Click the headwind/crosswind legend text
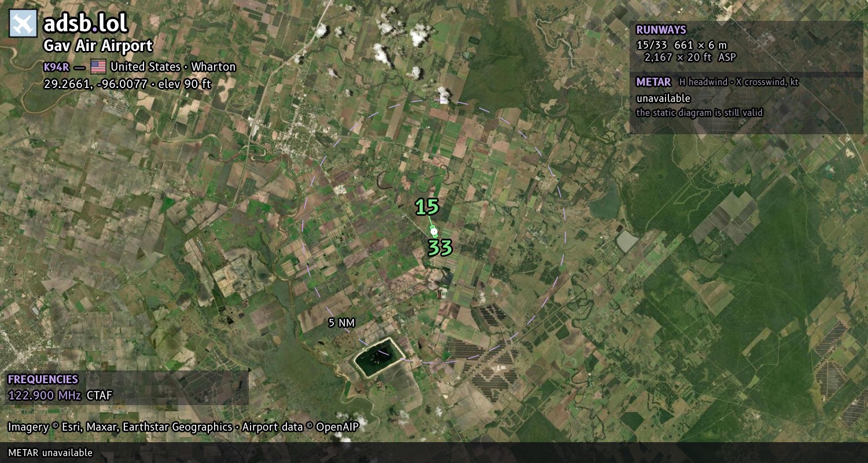Viewport: 868px width, 463px height. pyautogui.click(x=738, y=82)
